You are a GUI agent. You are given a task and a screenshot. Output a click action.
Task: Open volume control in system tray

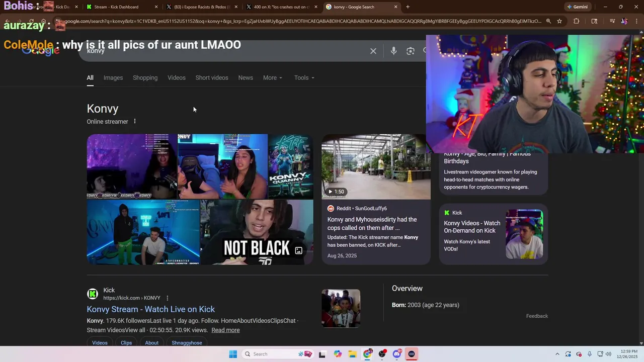[608, 354]
